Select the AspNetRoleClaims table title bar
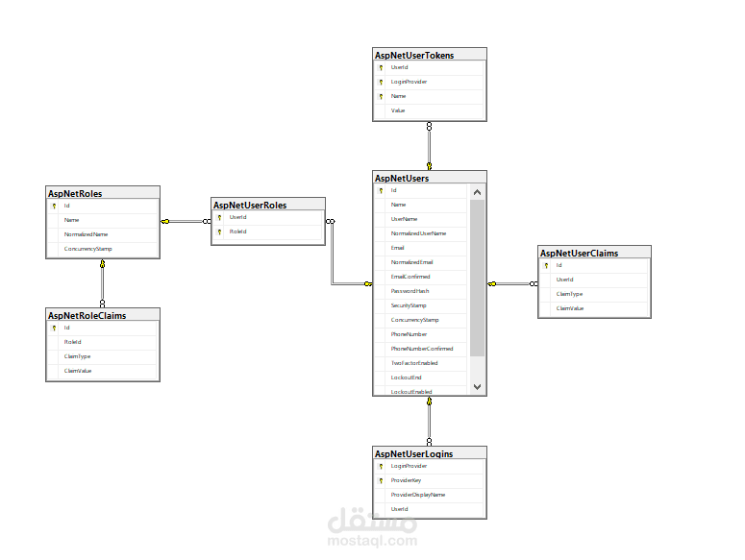The image size is (745, 560). pos(103,315)
